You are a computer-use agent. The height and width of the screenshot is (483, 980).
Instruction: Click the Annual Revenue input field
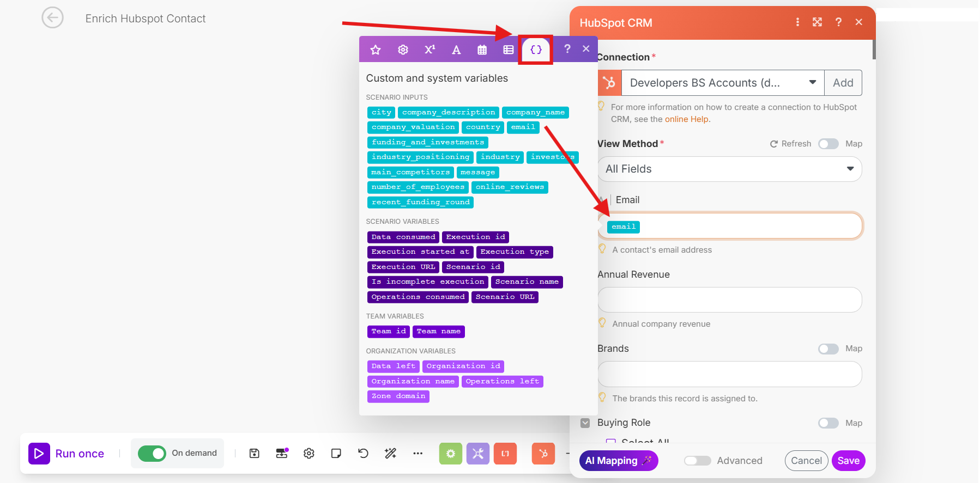pyautogui.click(x=730, y=299)
